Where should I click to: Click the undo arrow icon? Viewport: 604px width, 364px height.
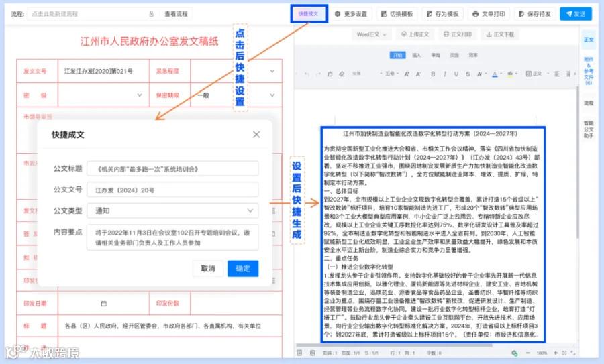[307, 74]
